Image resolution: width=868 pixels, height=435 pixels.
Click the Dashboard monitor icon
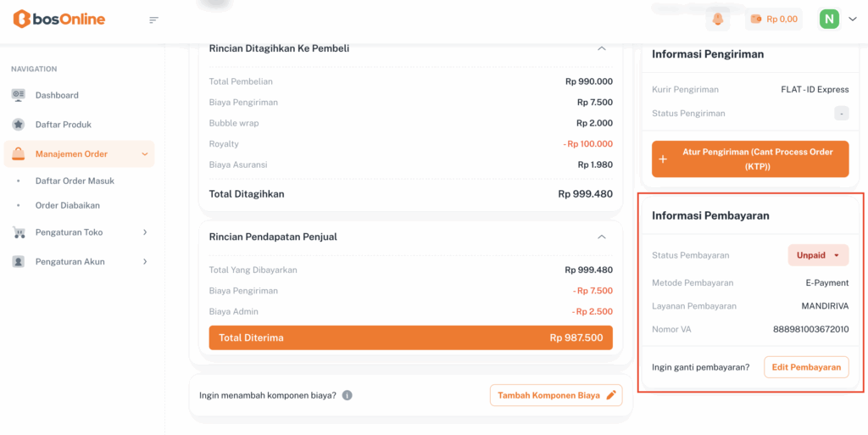pyautogui.click(x=19, y=95)
